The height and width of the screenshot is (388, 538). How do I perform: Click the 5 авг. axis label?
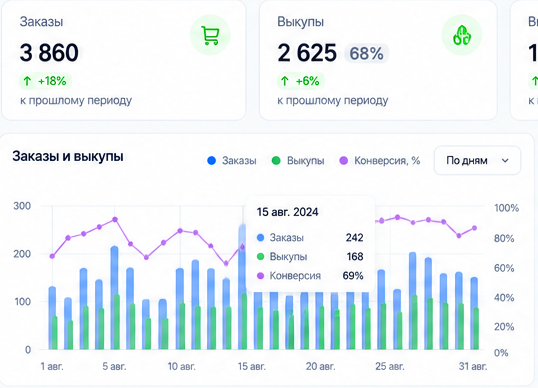click(x=114, y=366)
